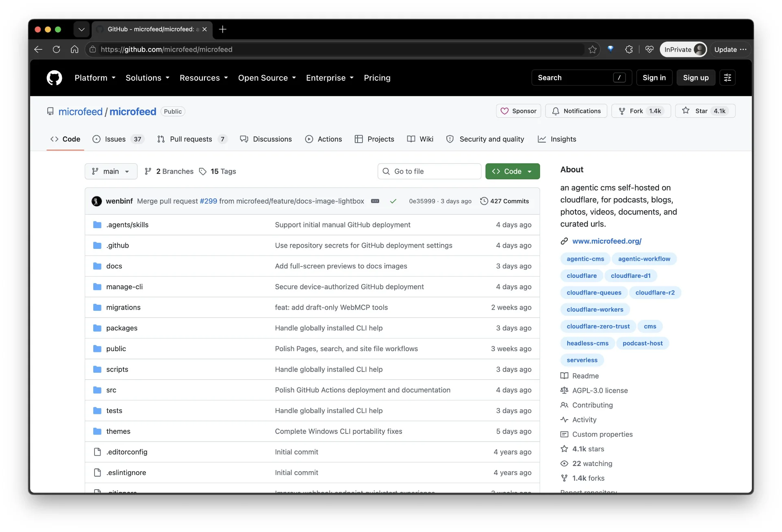
Task: Open the manage-cli folder
Action: [x=125, y=287]
